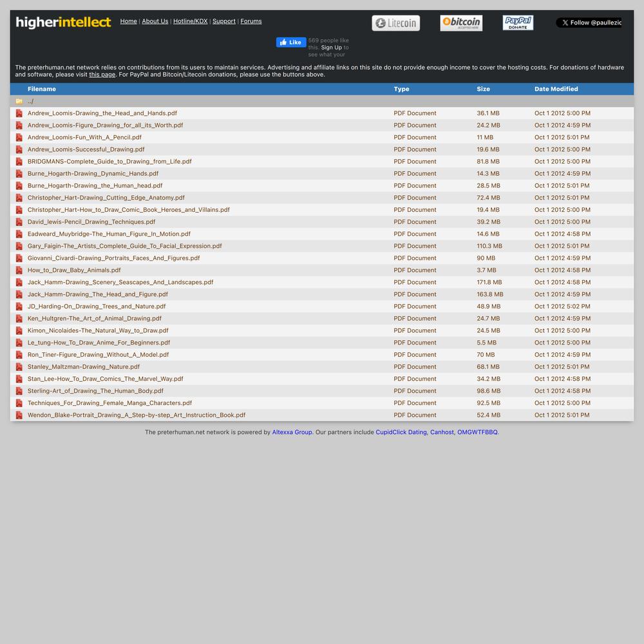Click PDF icon beside David_lewis-Pencil_Drawing_Techniques.pdf
Viewport: 644px width, 644px height.
(19, 222)
